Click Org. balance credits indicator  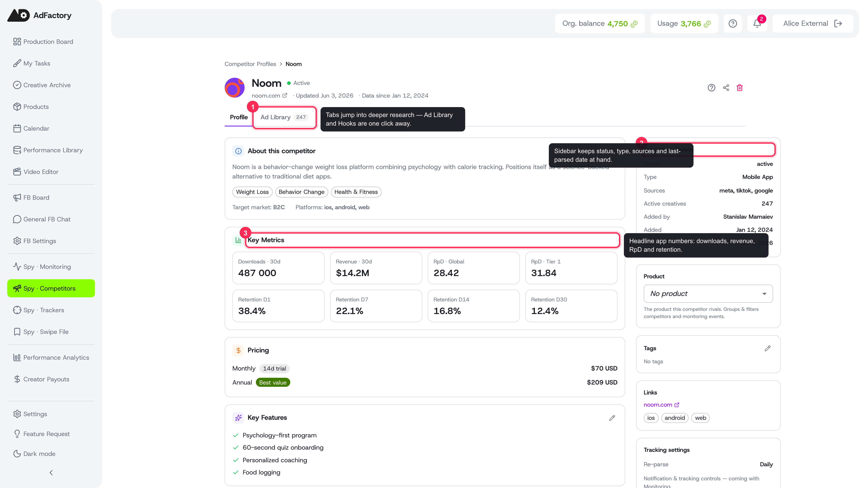point(600,23)
